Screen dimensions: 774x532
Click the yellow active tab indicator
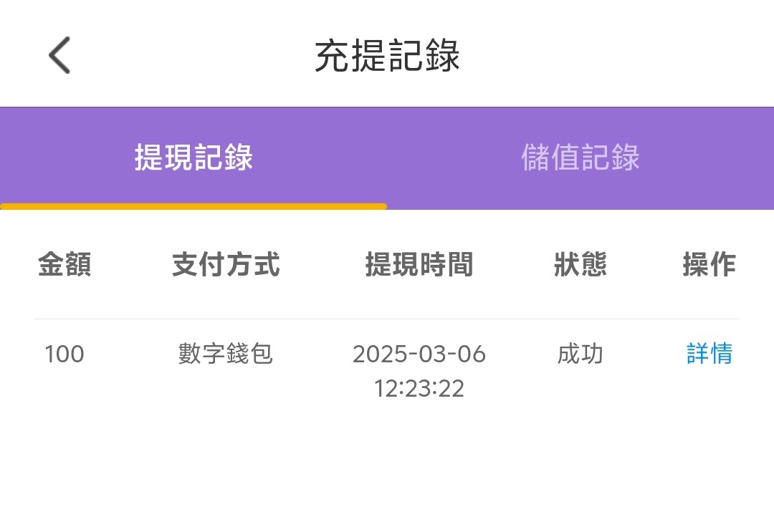(193, 206)
